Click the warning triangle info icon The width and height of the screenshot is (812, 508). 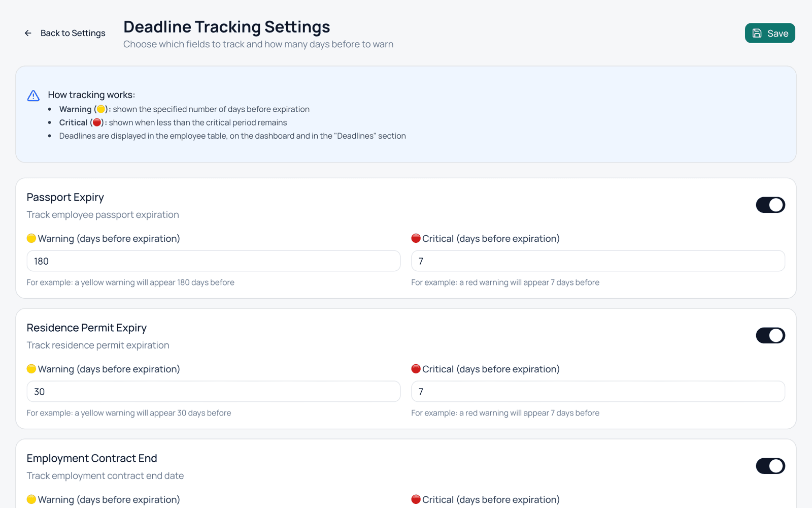tap(33, 96)
